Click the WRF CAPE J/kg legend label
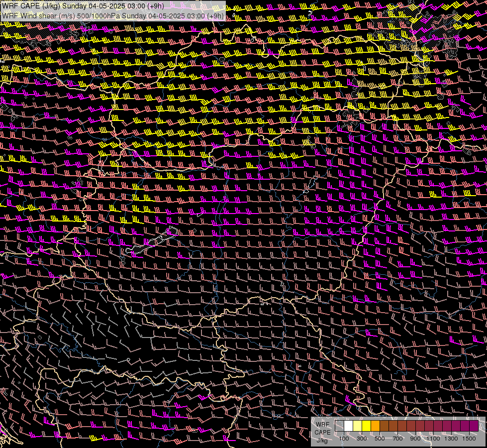Image resolution: width=487 pixels, height=448 pixels. [322, 433]
